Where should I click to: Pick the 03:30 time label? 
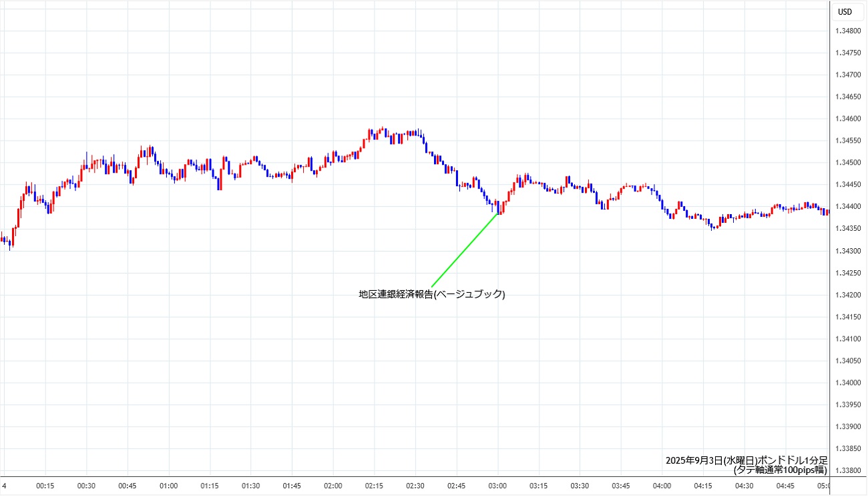580,486
